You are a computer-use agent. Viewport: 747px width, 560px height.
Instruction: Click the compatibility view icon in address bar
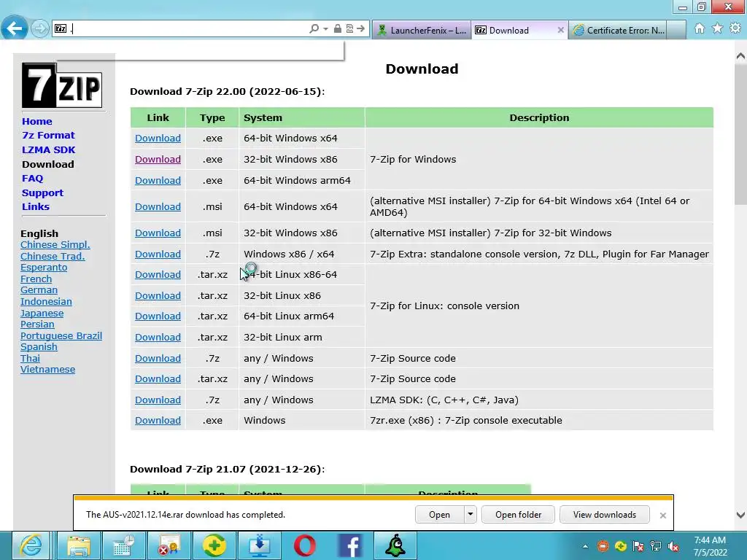pyautogui.click(x=349, y=28)
